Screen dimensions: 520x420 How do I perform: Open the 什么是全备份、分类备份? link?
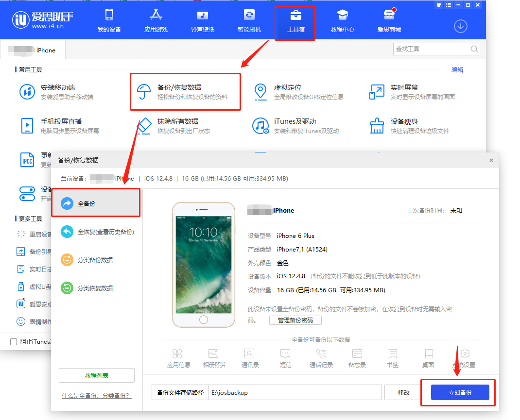(x=97, y=396)
